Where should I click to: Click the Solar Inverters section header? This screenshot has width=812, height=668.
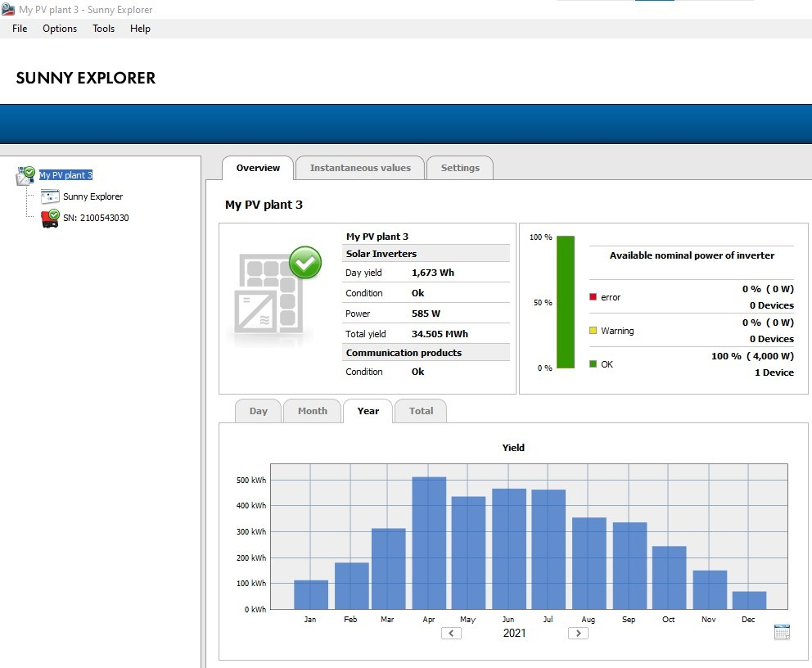[x=426, y=254]
